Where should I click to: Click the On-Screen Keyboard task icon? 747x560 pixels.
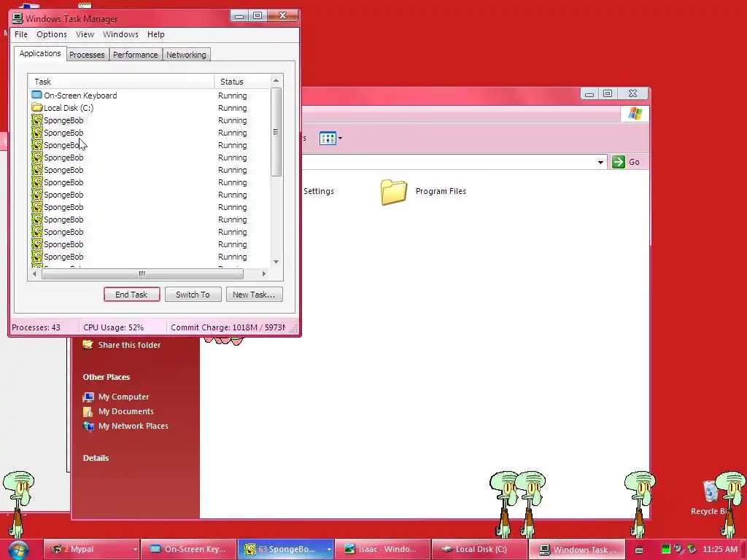(36, 96)
